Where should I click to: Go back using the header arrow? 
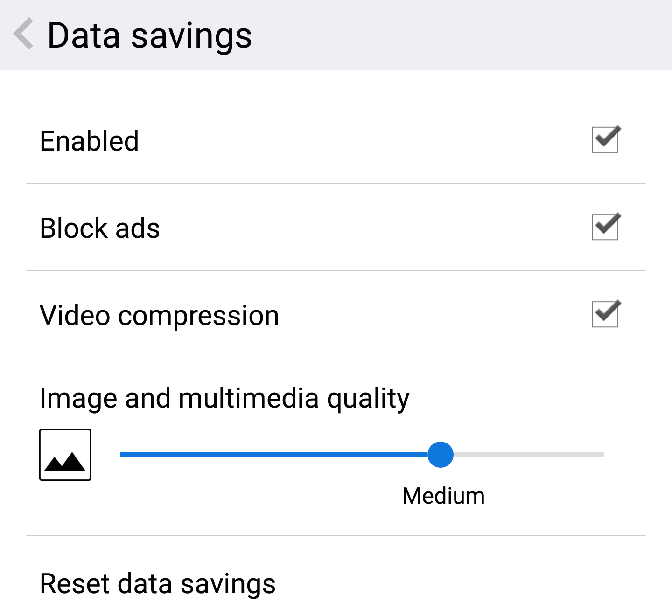coord(23,34)
